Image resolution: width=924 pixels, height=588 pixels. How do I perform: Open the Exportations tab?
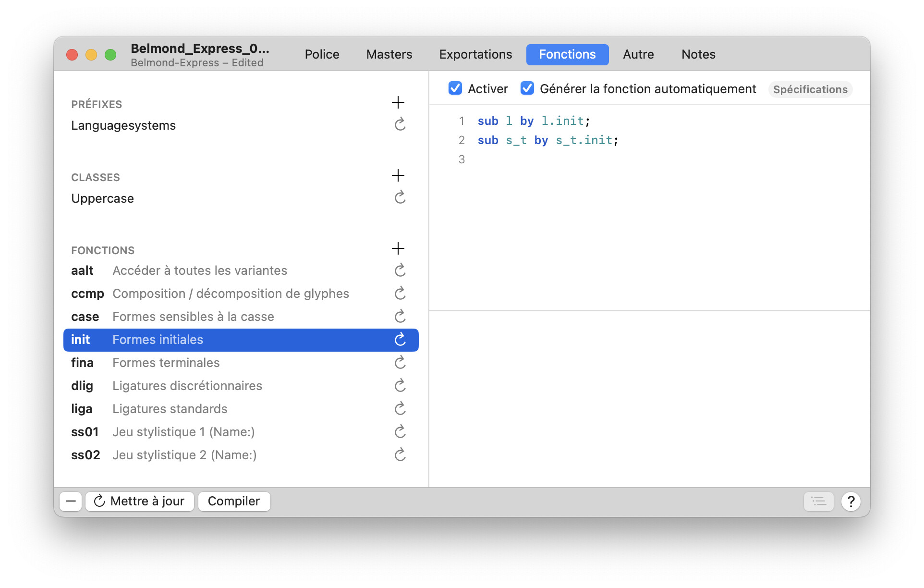pyautogui.click(x=475, y=54)
